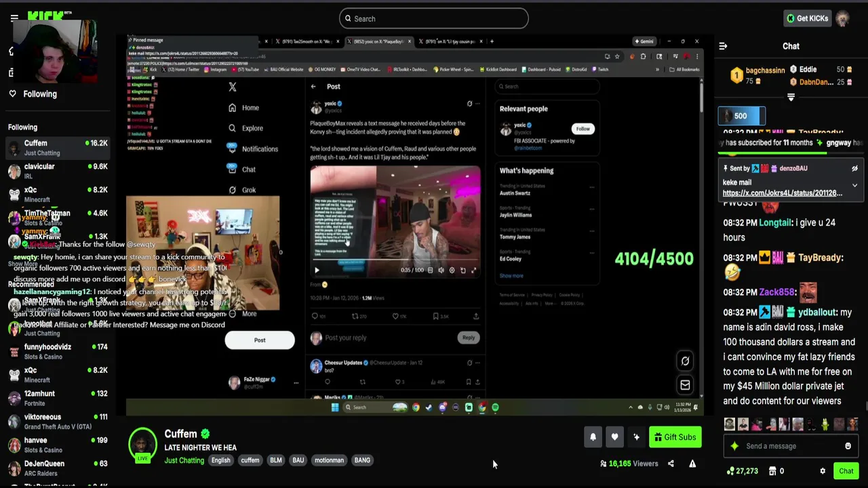Open the Kick hamburger menu

pos(14,18)
